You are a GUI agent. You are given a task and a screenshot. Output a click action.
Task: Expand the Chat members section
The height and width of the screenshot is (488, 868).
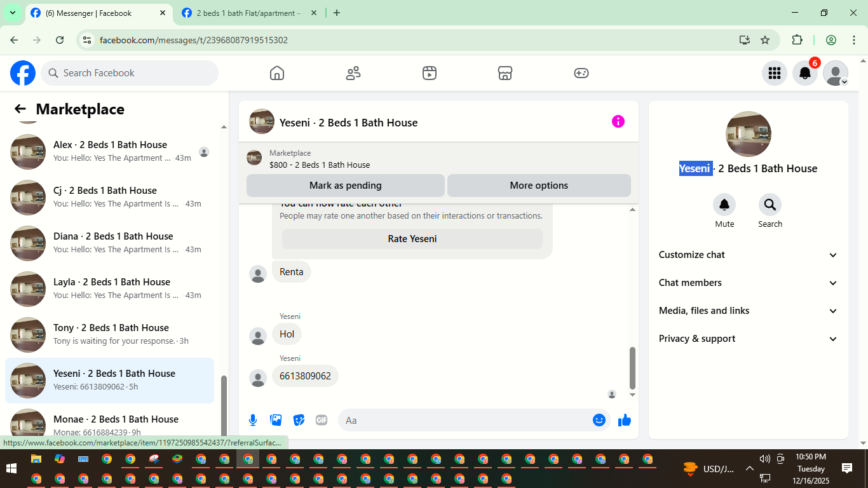pyautogui.click(x=749, y=283)
